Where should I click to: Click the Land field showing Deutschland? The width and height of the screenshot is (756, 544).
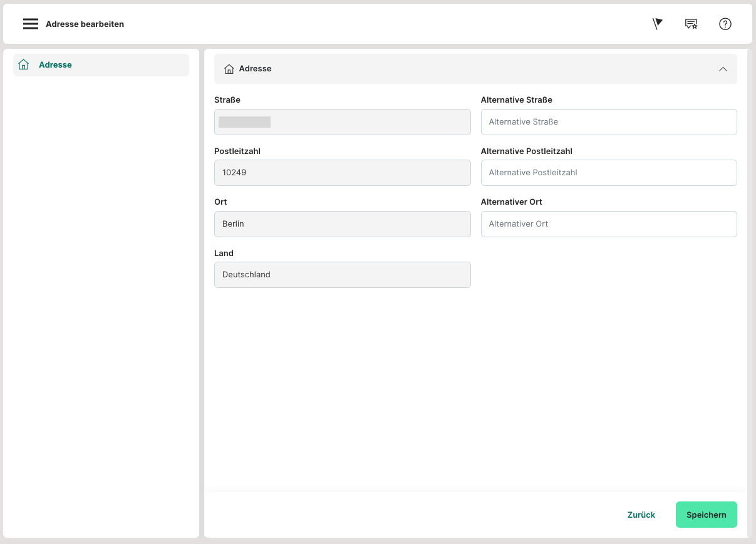[x=342, y=275]
